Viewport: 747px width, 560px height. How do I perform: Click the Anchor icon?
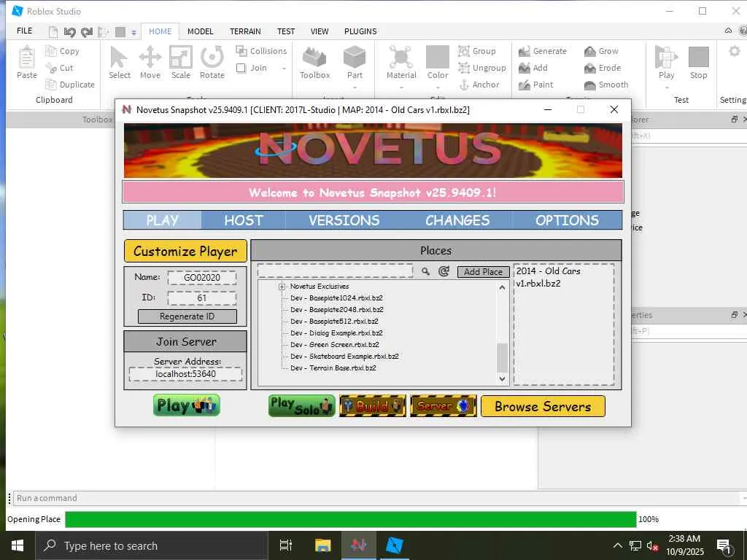pyautogui.click(x=464, y=85)
